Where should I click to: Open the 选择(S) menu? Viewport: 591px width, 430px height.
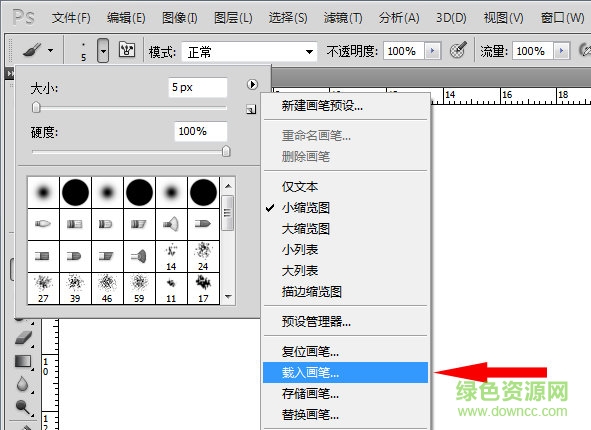click(288, 18)
